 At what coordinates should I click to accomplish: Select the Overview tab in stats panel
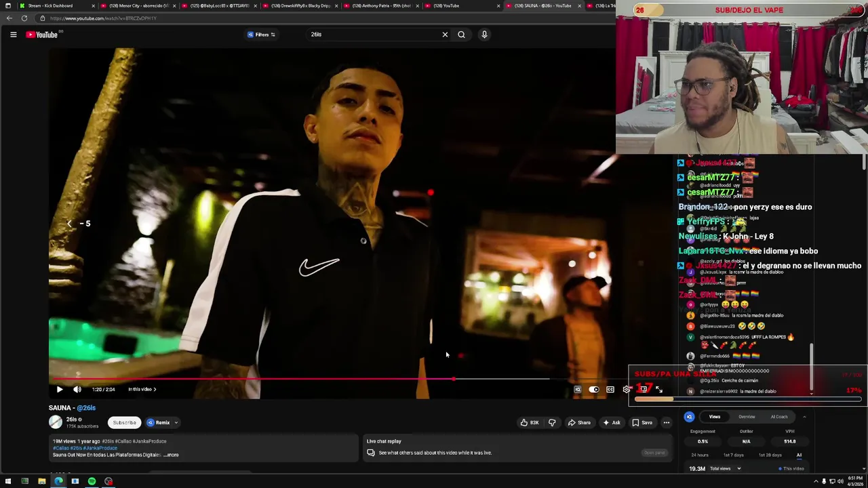point(747,417)
